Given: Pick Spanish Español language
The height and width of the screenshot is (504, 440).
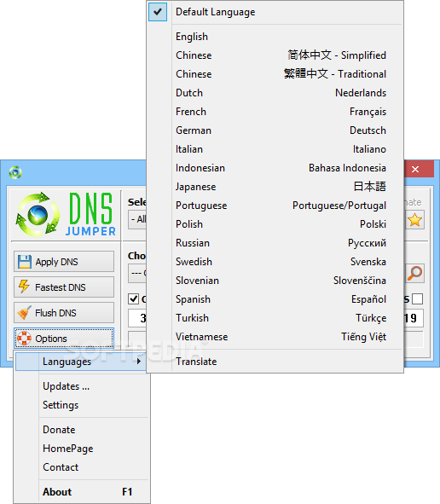Looking at the screenshot, I should 275,299.
